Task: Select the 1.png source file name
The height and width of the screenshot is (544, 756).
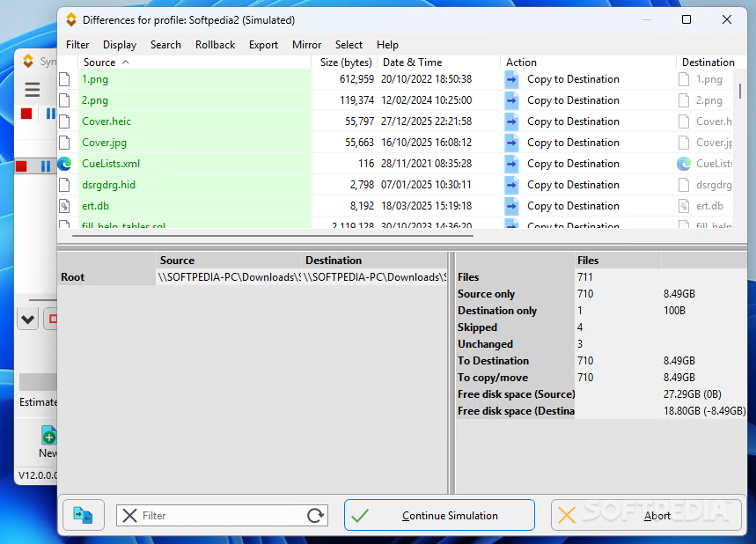Action: click(x=95, y=79)
